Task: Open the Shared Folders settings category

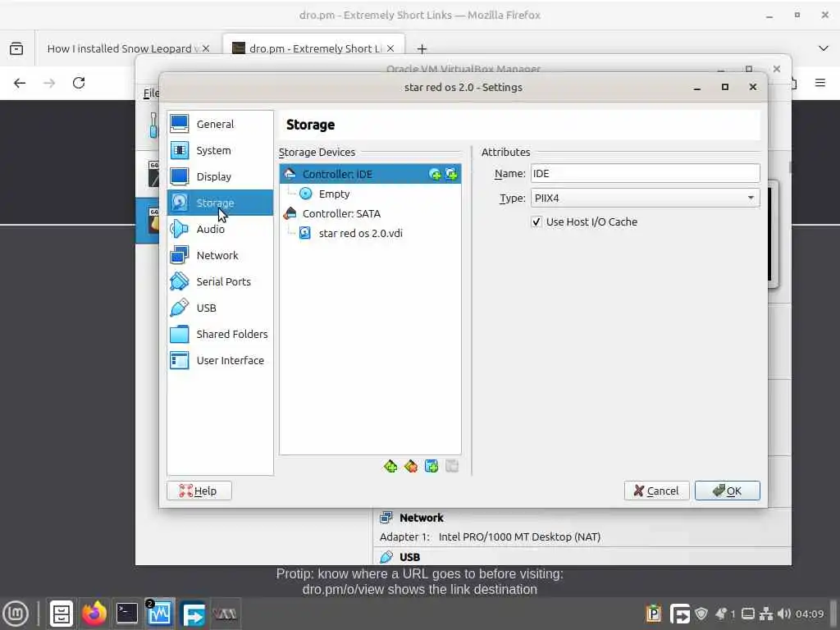Action: coord(220,334)
